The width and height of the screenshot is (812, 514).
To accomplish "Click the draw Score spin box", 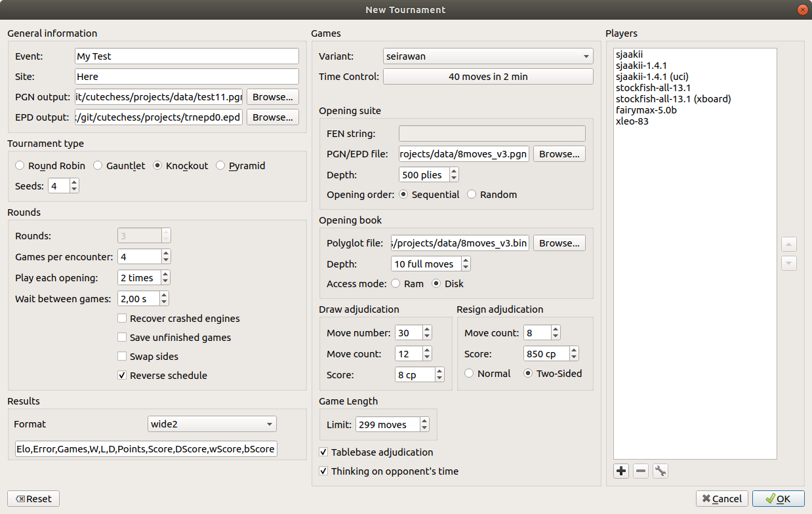I will click(420, 375).
